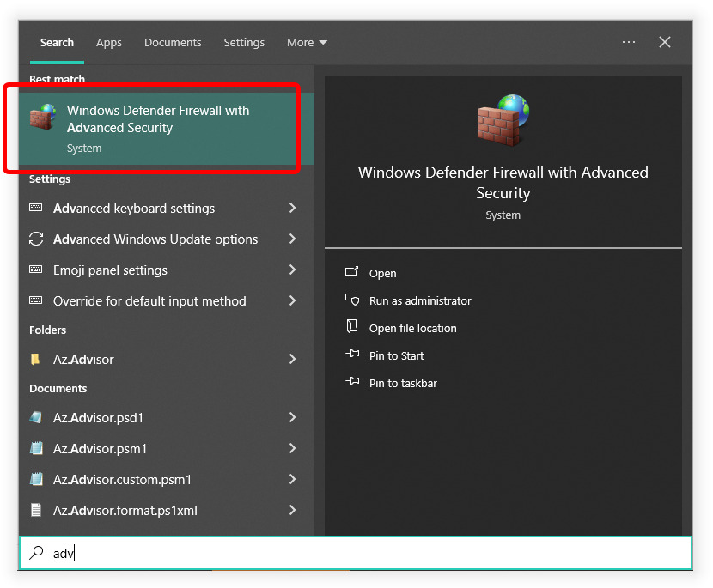Screen dimensions: 713x588
Task: Expand Az.Advisor.psm1 chevron
Action: pyautogui.click(x=293, y=448)
